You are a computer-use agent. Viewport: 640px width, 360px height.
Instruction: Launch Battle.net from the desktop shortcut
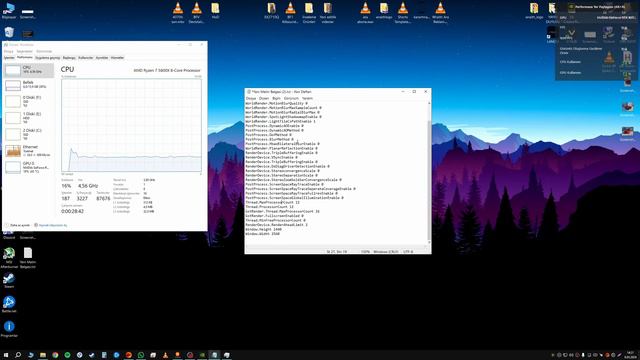click(x=9, y=304)
